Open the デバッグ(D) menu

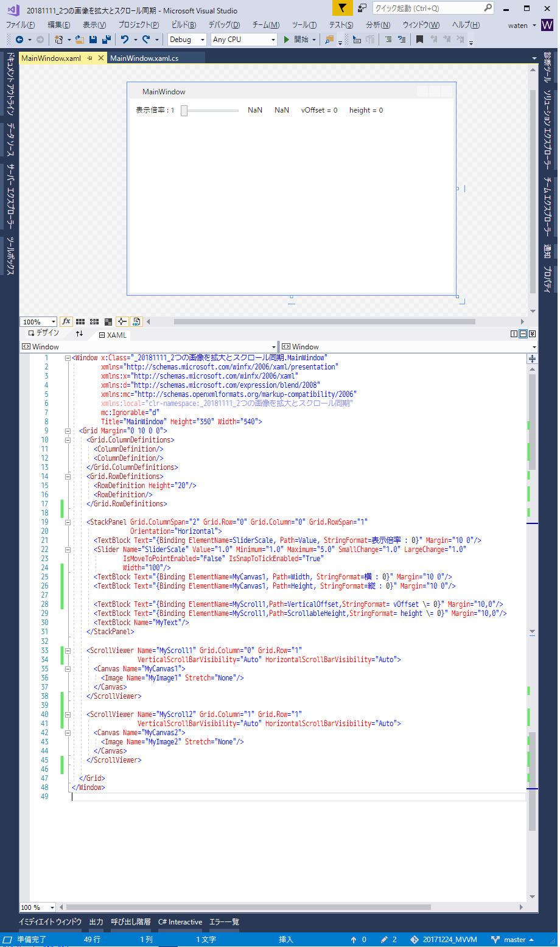(x=224, y=25)
